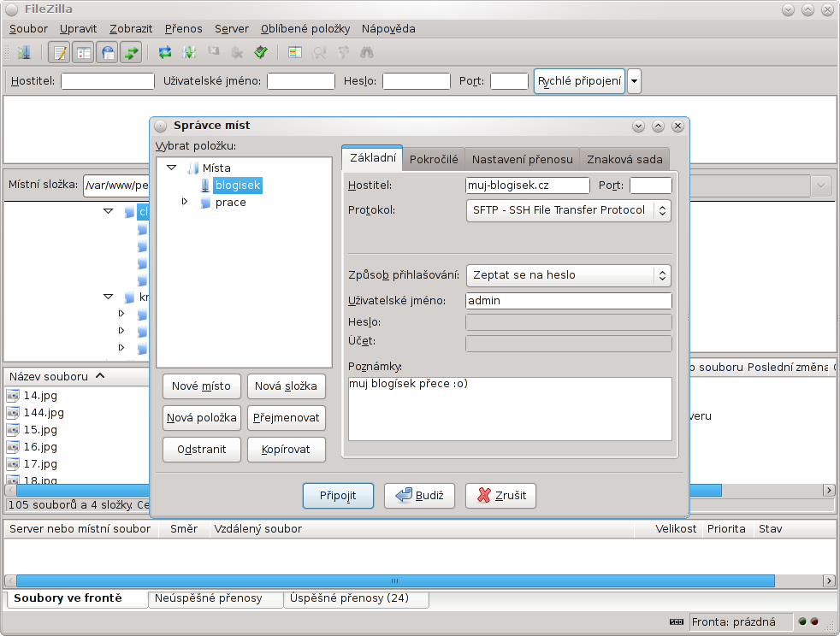840x636 pixels.
Task: Click the Nová složka button
Action: coord(286,386)
